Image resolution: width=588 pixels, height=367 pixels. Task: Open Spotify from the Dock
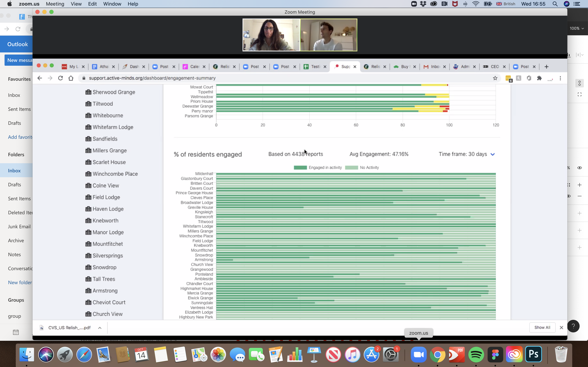[x=476, y=355]
